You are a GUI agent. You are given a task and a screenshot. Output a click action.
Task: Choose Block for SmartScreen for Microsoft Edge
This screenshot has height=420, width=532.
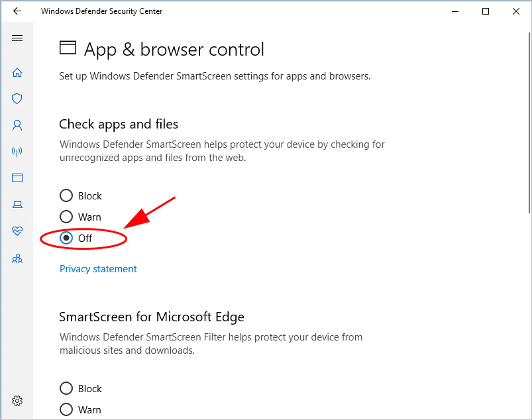(x=66, y=388)
